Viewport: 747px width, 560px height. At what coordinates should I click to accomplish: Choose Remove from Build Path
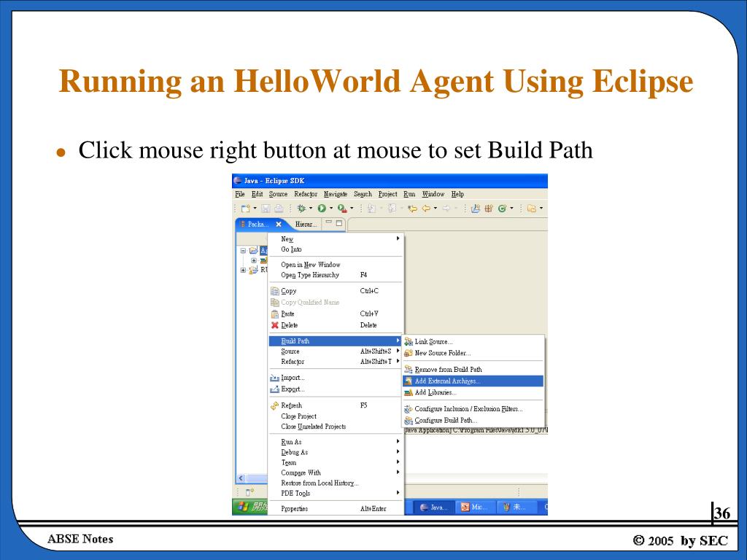tap(474, 369)
